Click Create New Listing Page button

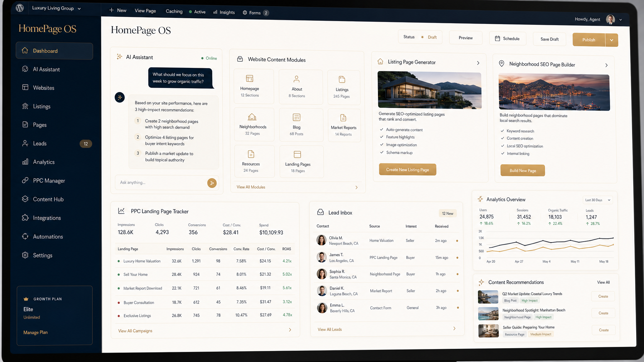click(x=408, y=170)
